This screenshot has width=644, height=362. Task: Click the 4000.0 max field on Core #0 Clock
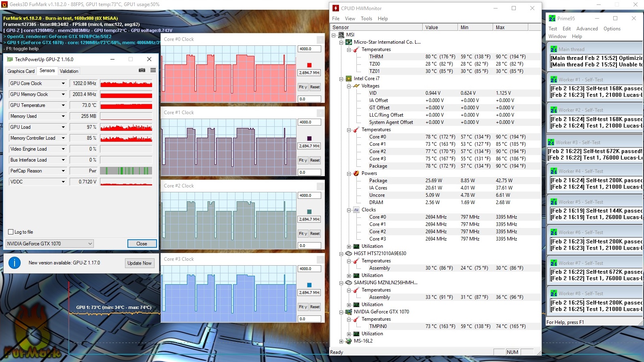click(309, 49)
